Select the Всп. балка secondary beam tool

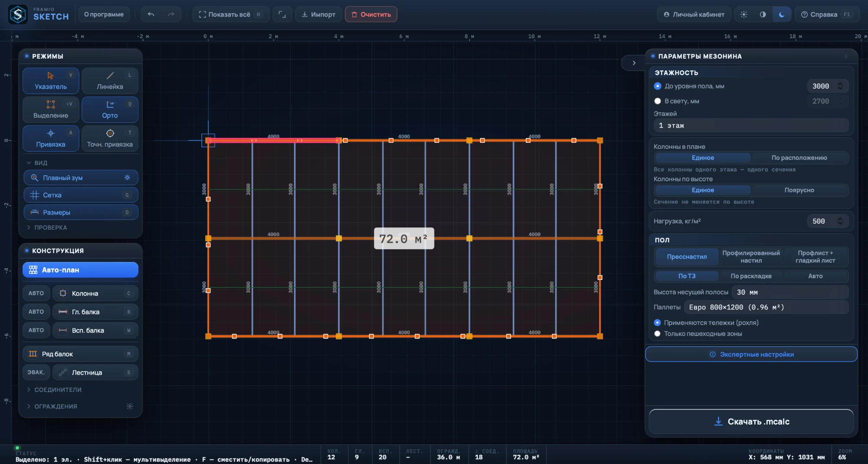click(x=95, y=330)
